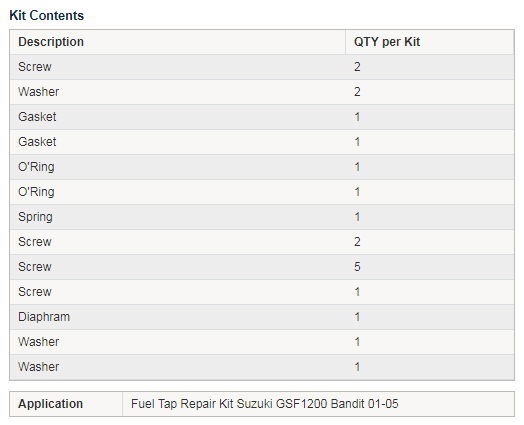The width and height of the screenshot is (524, 425).
Task: Click the Spring description cell
Action: point(178,217)
